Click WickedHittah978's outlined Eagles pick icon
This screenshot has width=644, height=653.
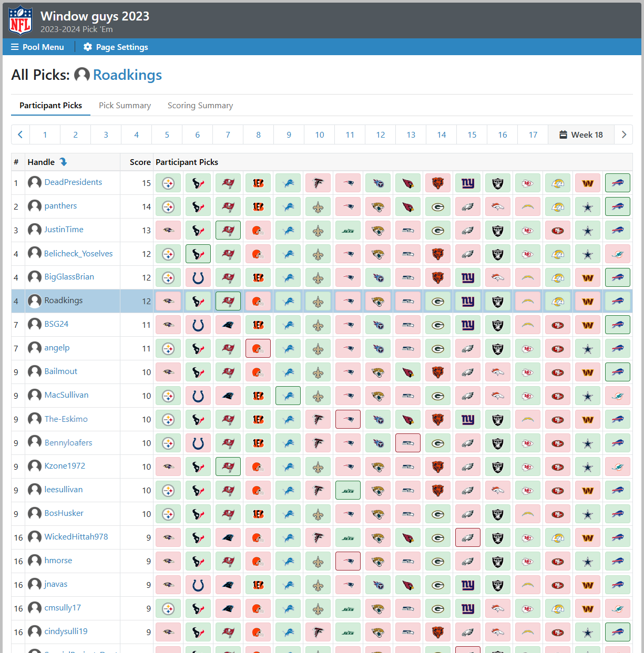(x=468, y=537)
